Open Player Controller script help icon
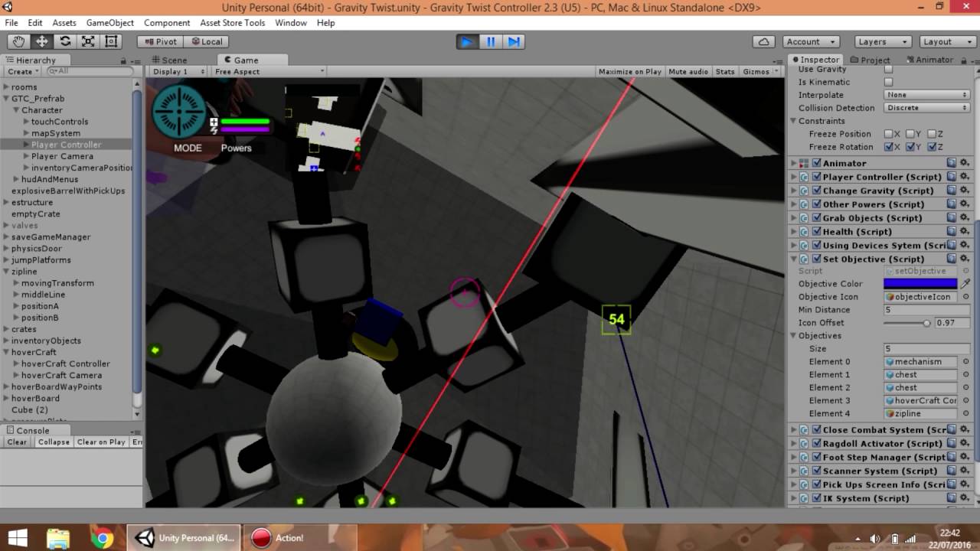 [952, 177]
